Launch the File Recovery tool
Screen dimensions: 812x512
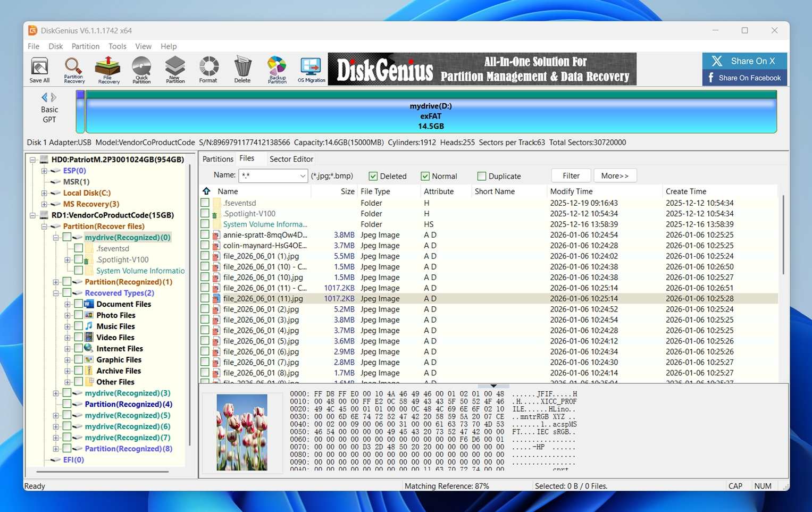[x=108, y=70]
